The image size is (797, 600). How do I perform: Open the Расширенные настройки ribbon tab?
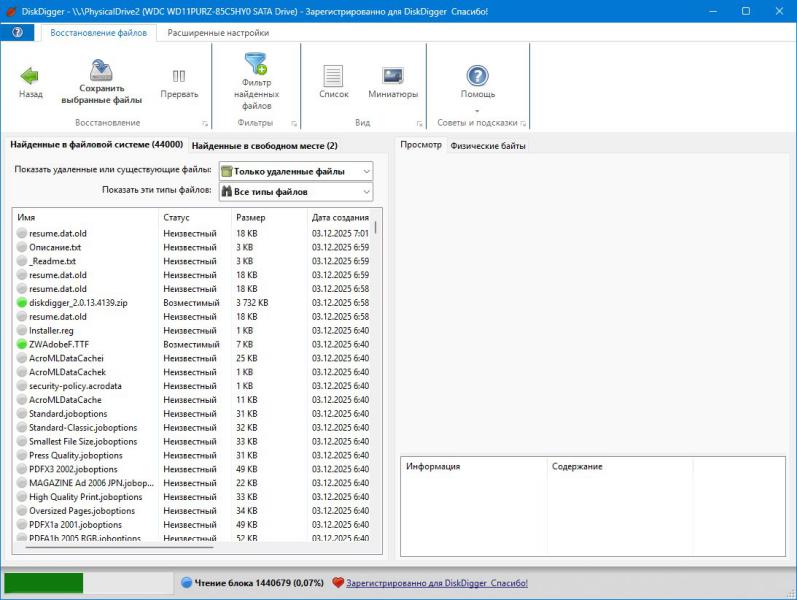pyautogui.click(x=217, y=33)
